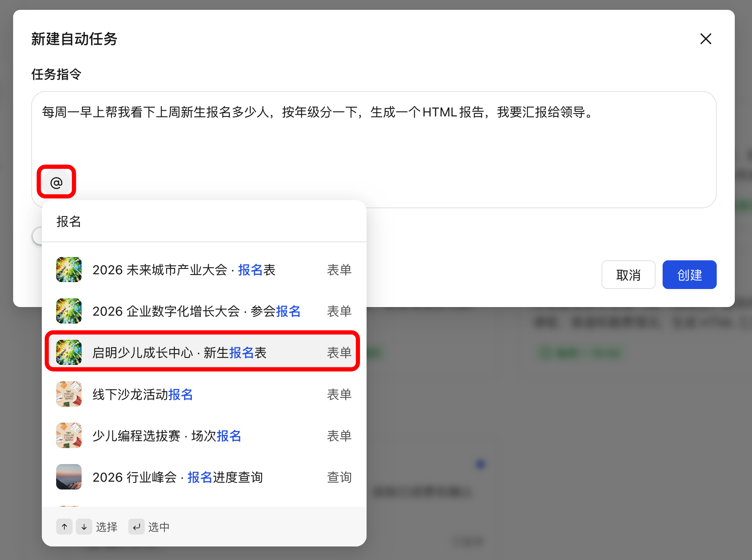Click the down arrow key hint
The image size is (752, 560).
84,527
